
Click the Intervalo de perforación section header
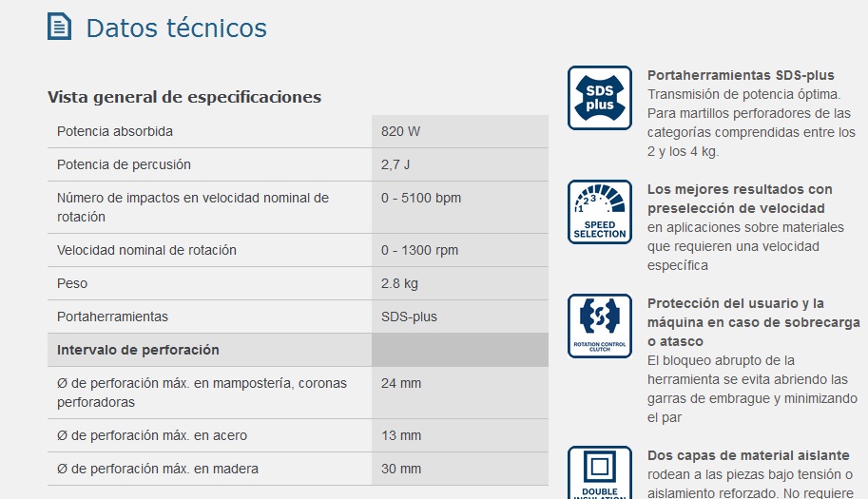[138, 350]
